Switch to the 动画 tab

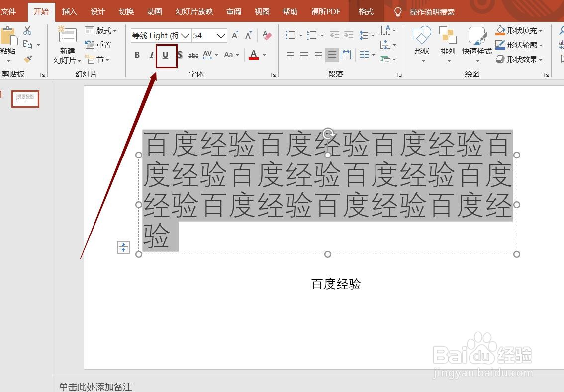click(155, 12)
